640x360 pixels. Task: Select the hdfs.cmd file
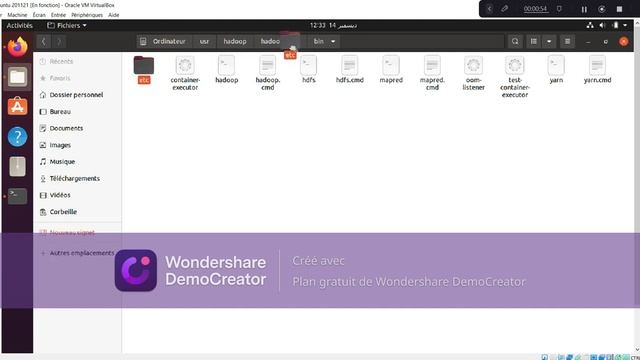pyautogui.click(x=350, y=70)
